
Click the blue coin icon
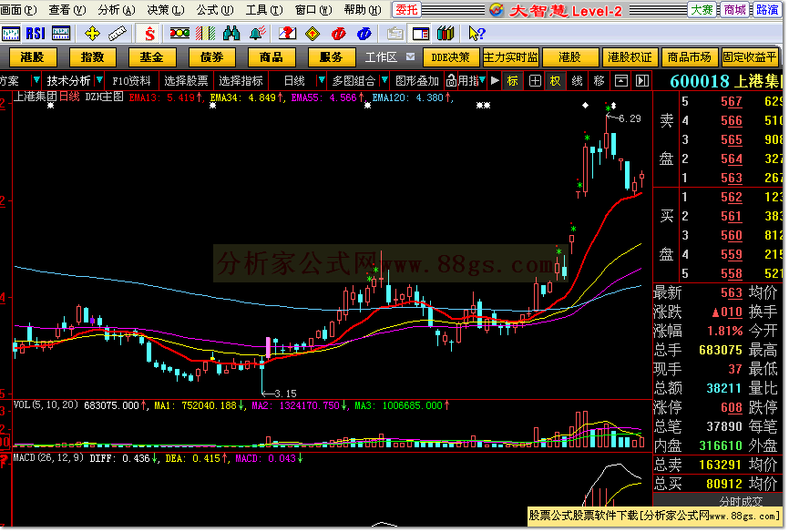click(364, 34)
